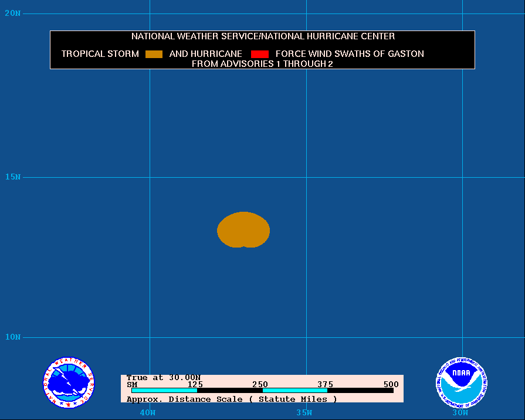Click the 35W longitude label
The image size is (525, 420).
[x=304, y=412]
